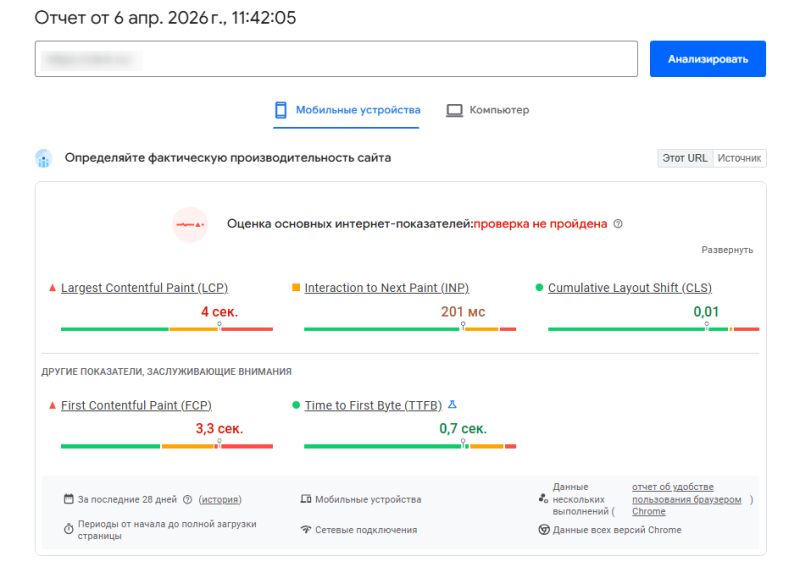Click the INP distribution bar

410,329
